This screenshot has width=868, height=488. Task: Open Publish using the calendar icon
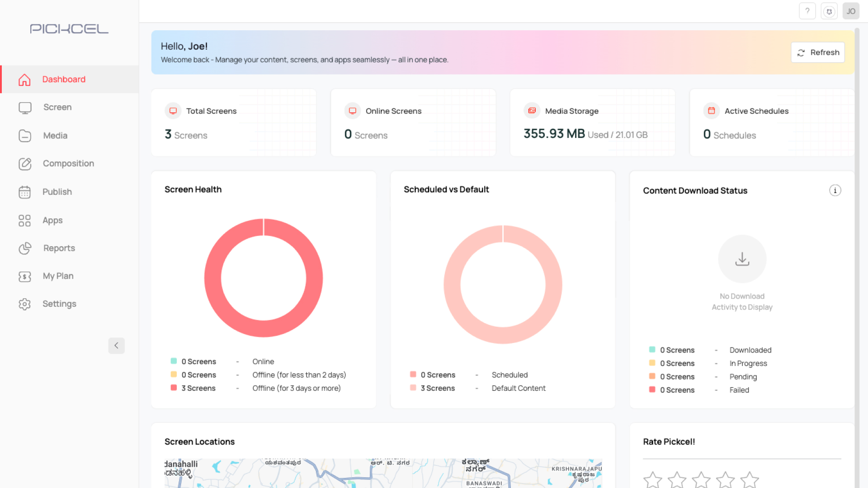pyautogui.click(x=25, y=192)
